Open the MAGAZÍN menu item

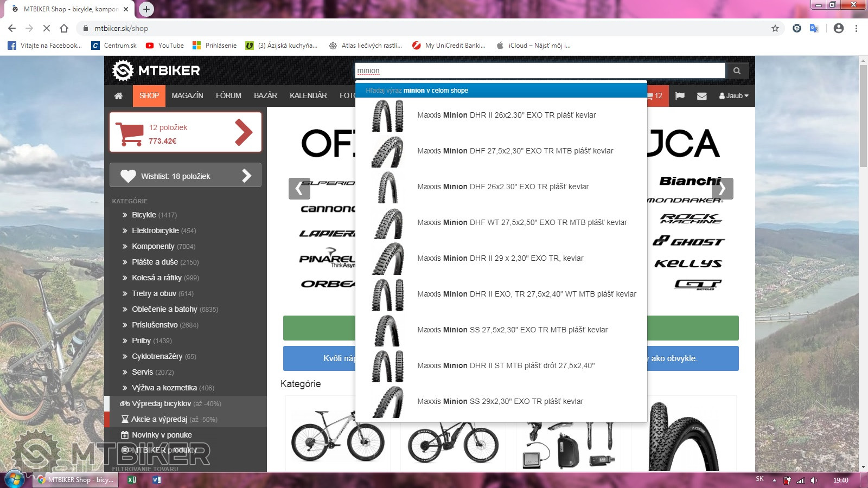tap(187, 96)
